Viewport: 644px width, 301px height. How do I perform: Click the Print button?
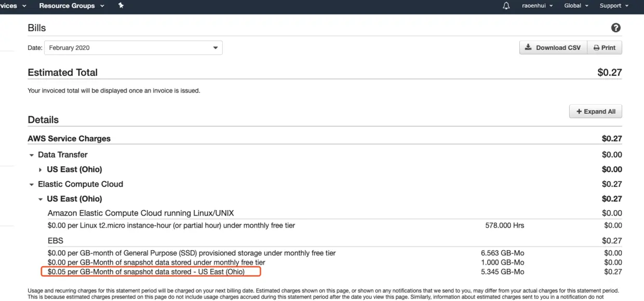click(x=605, y=48)
